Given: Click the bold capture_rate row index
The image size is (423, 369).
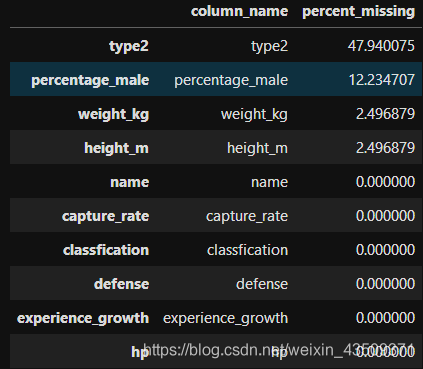Looking at the screenshot, I should (x=105, y=216).
